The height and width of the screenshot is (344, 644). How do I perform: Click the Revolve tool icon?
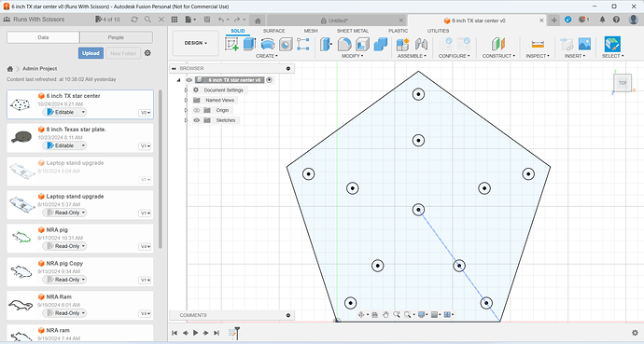(x=268, y=44)
